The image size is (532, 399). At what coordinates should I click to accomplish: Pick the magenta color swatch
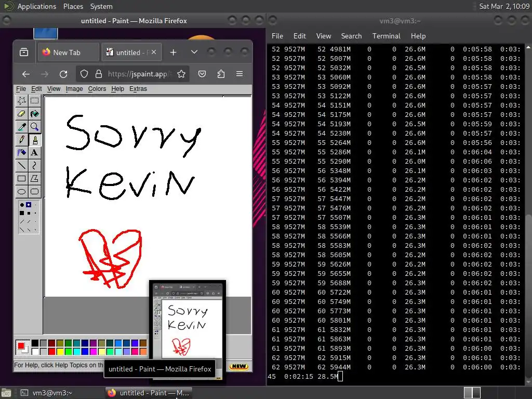(94, 352)
